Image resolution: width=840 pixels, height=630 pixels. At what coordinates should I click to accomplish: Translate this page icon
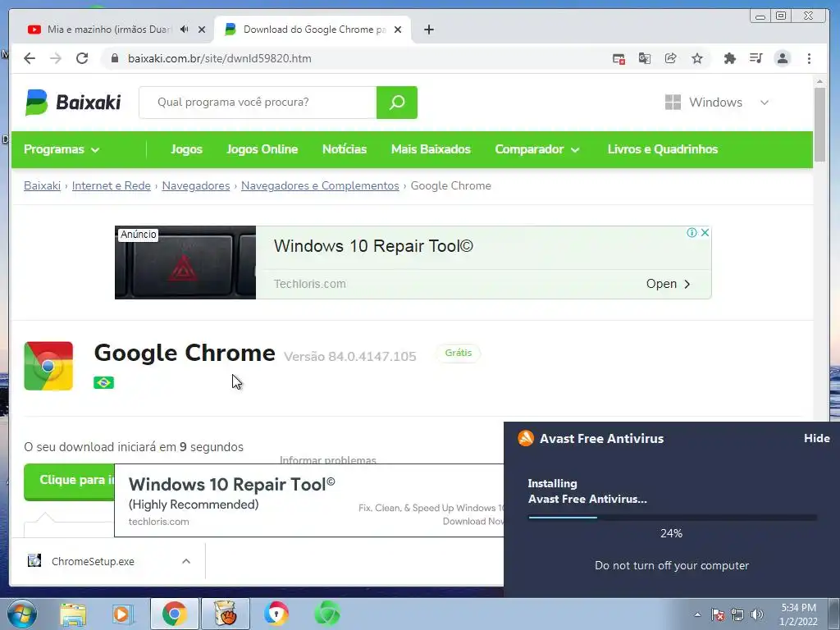[x=645, y=58]
